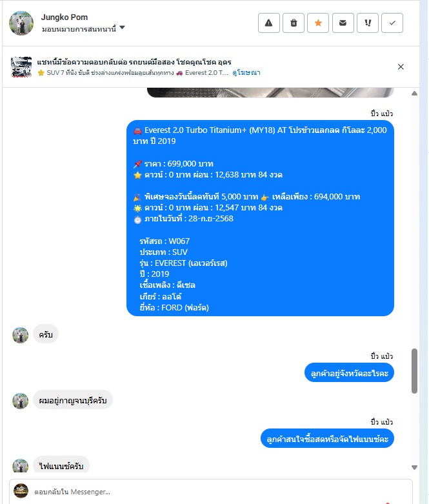The image size is (429, 504).
Task: Open Jungko Pom profile picture in header
Action: point(21,23)
